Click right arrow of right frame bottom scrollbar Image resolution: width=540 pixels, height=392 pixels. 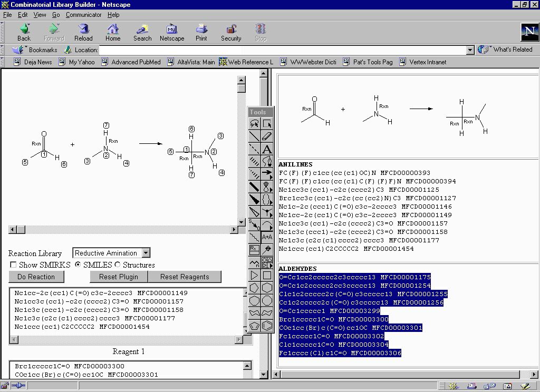(534, 374)
